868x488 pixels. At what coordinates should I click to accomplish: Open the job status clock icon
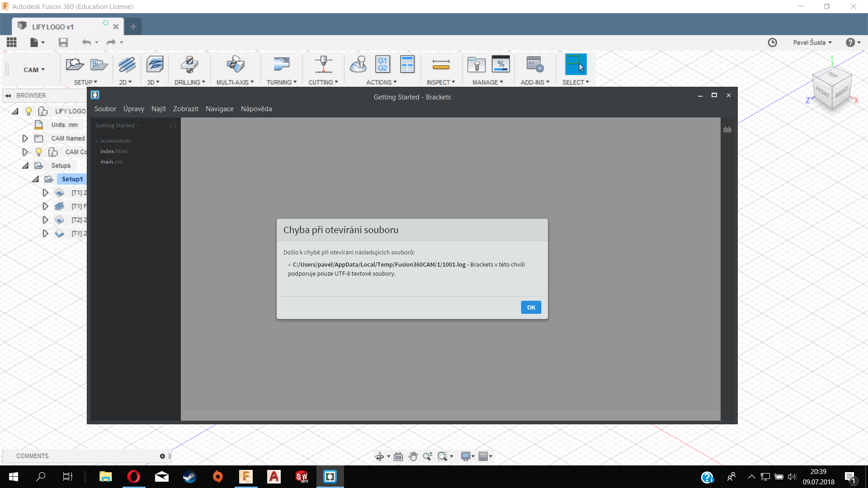click(773, 42)
